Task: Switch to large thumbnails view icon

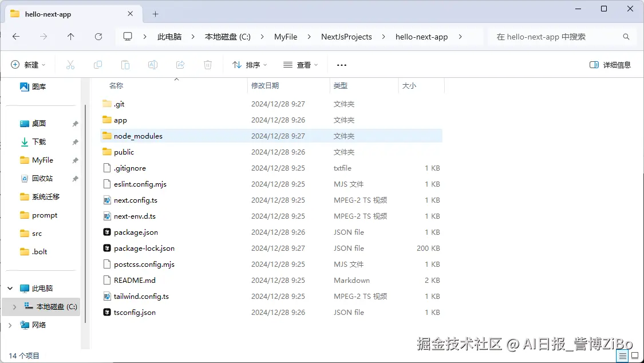Action: [635, 356]
